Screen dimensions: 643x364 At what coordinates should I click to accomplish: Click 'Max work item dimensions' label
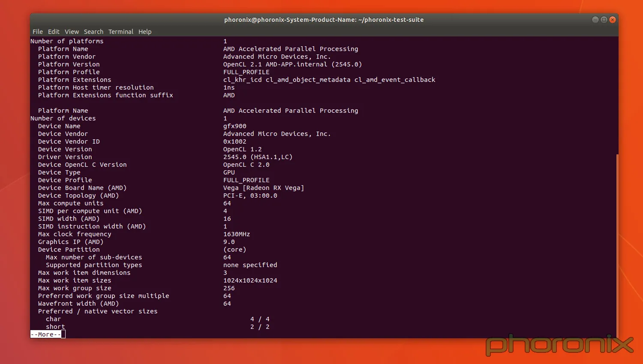(84, 273)
